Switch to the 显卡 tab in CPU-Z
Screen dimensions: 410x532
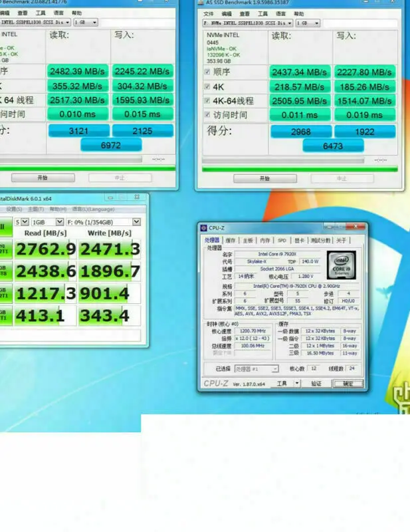300,241
